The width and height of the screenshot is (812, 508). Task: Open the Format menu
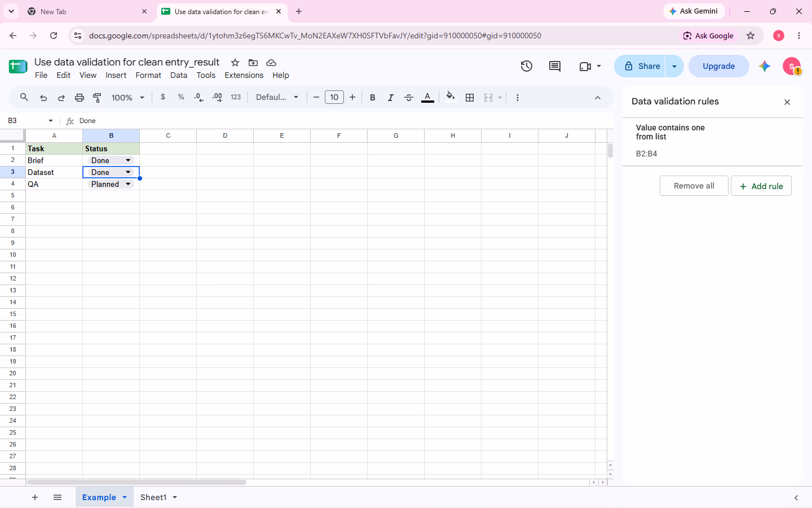click(x=148, y=75)
